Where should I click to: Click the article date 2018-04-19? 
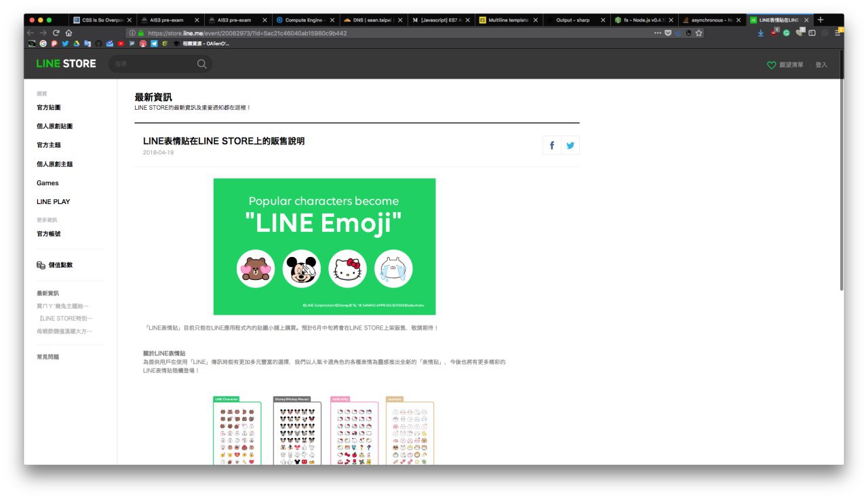click(x=159, y=153)
